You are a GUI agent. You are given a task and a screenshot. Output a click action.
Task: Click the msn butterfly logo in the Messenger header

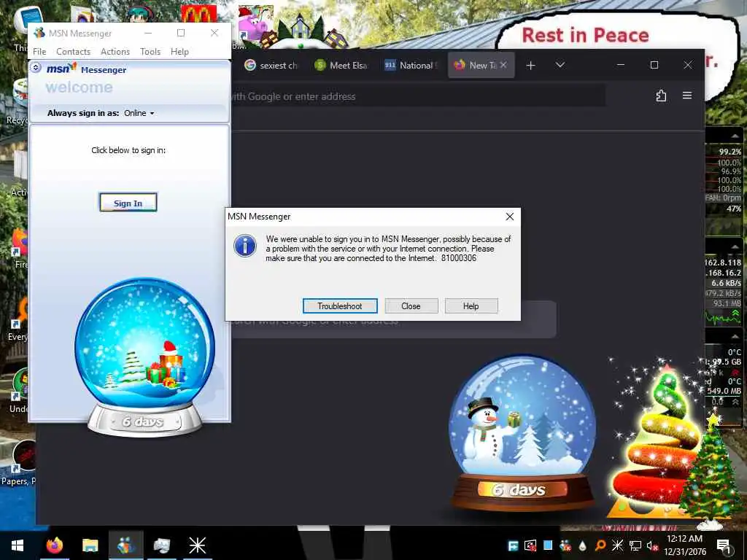click(61, 69)
